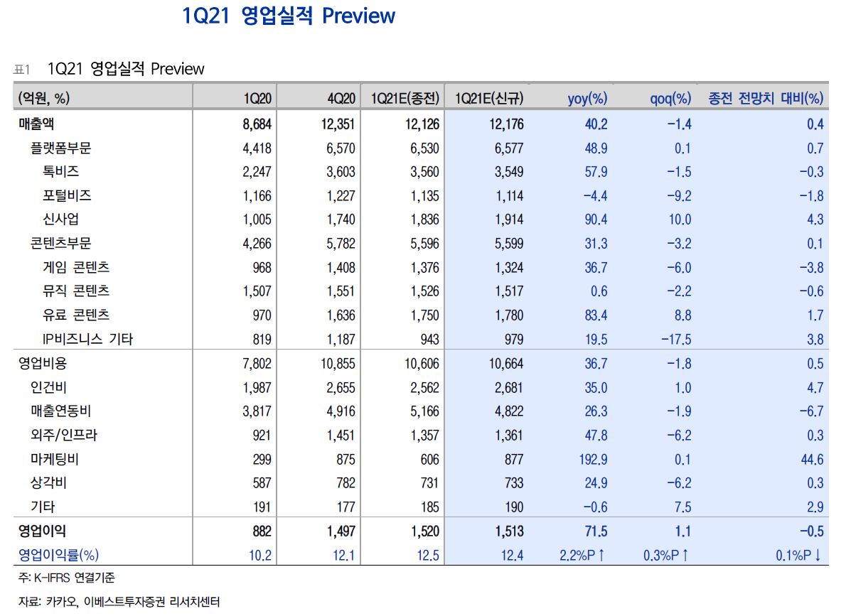Screen dimensions: 841x616
Task: Select the '유료 콘텐츠' row label
Action: (76, 315)
